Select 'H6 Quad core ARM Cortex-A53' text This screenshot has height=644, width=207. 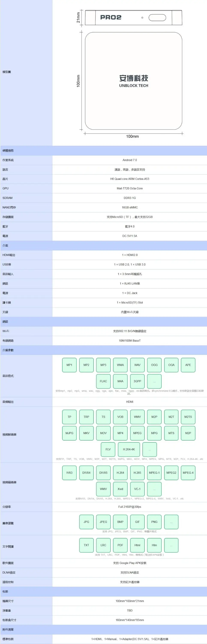[130, 179]
